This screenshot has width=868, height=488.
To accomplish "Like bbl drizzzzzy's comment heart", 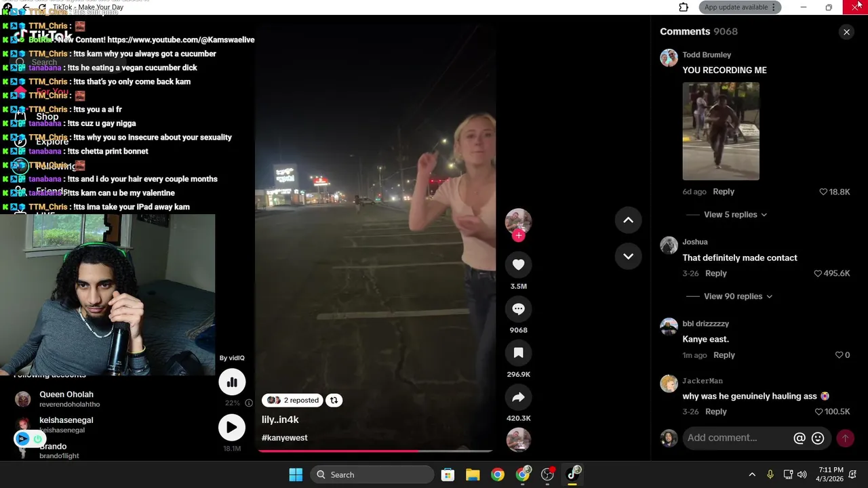I will (x=839, y=355).
